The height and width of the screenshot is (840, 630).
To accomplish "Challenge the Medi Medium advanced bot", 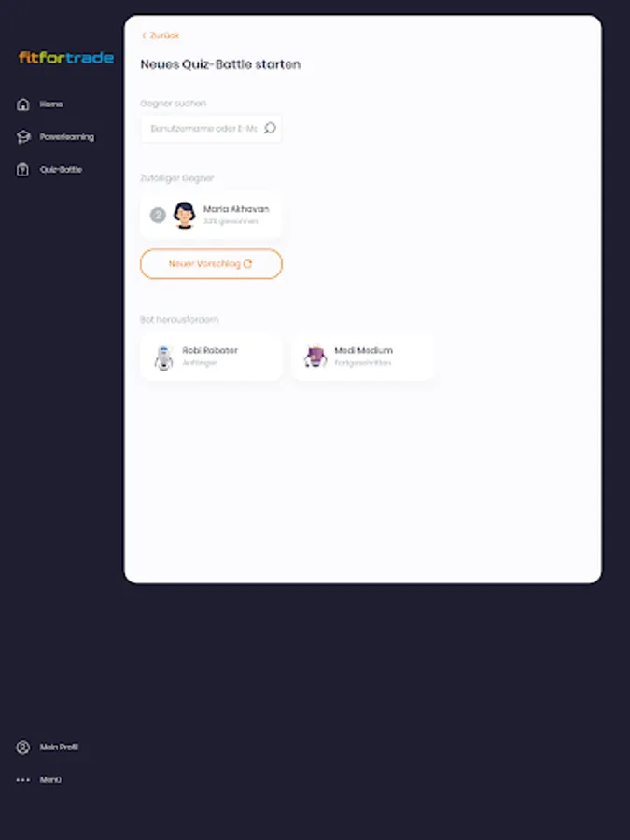I will pos(363,357).
